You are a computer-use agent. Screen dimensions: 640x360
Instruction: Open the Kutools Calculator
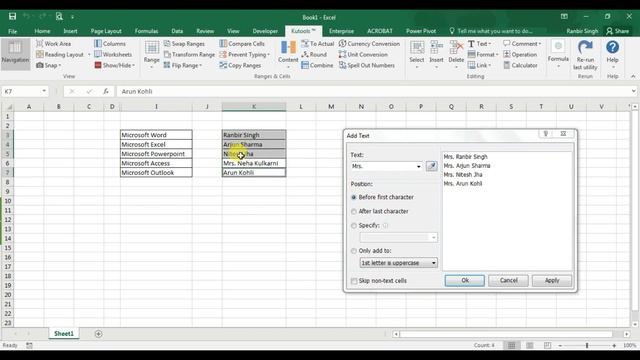pos(520,65)
